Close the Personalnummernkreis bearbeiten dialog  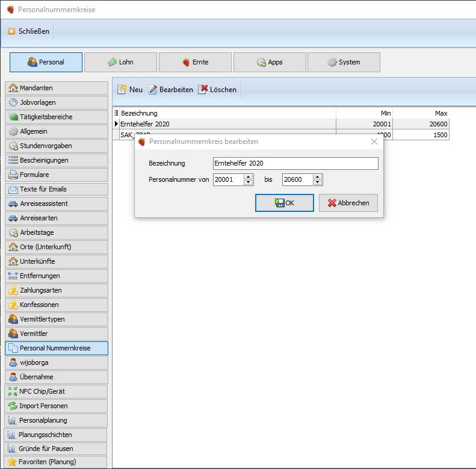click(374, 141)
